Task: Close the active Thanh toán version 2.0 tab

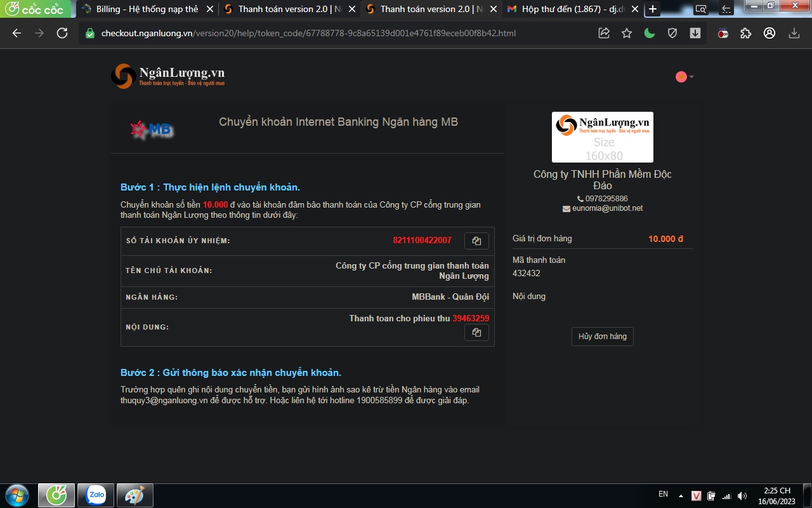Action: tap(494, 9)
